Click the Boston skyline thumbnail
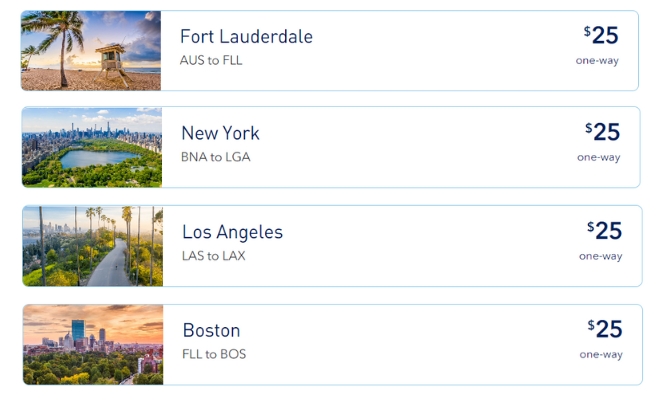The height and width of the screenshot is (410, 660). (93, 345)
